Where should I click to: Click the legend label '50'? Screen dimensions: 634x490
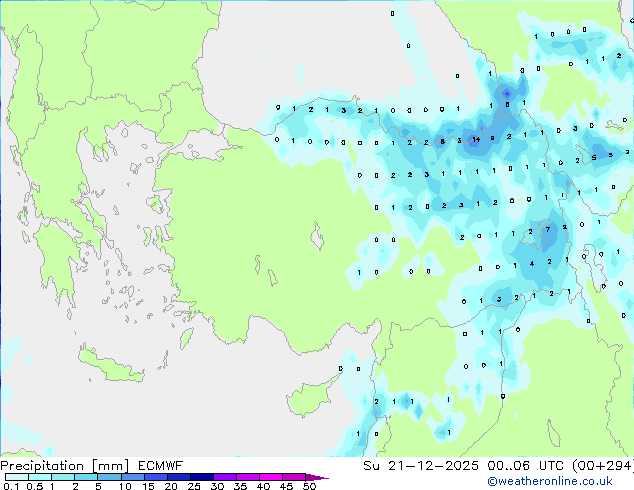pyautogui.click(x=309, y=486)
